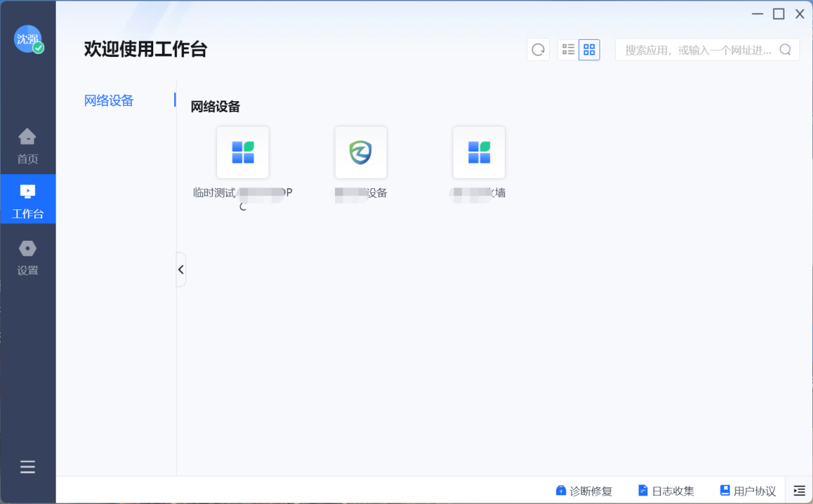Click the 沈强 user avatar
Viewport: 813px width, 504px height.
point(28,39)
